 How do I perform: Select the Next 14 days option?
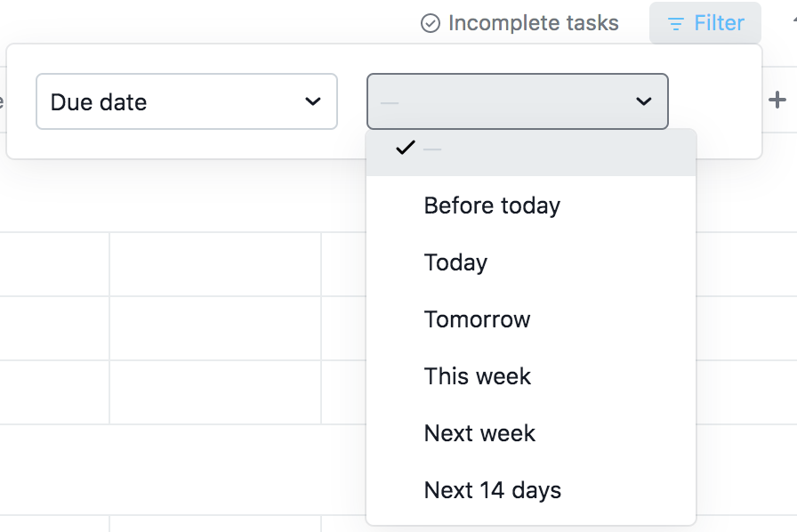point(492,490)
